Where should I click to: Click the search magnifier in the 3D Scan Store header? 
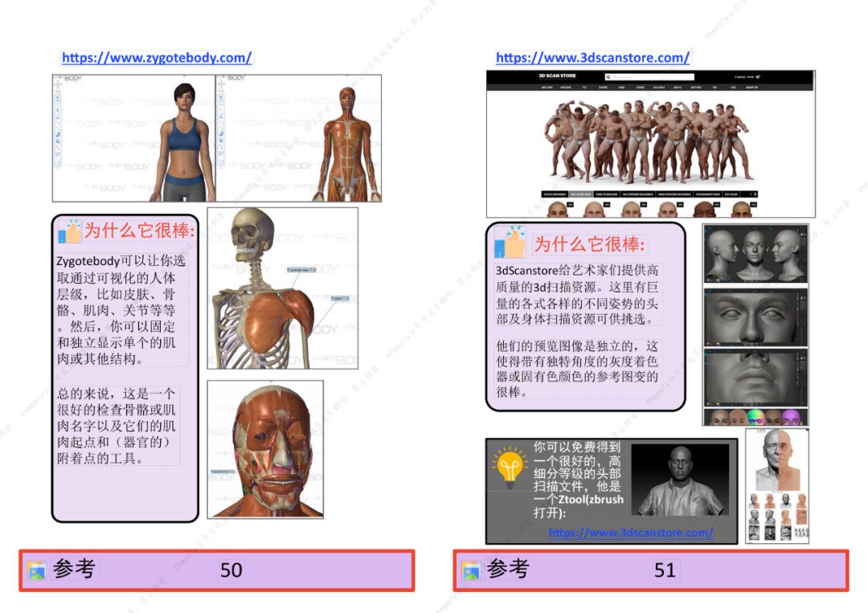coord(608,77)
